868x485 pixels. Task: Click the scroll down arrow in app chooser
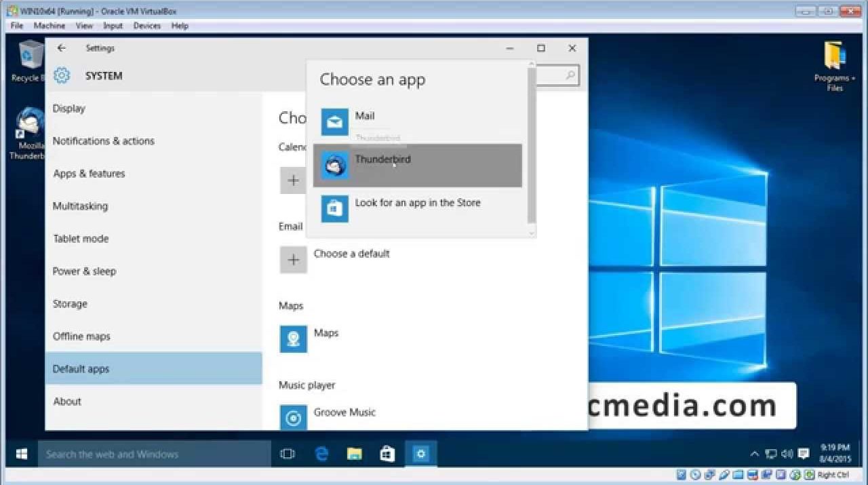pos(532,232)
